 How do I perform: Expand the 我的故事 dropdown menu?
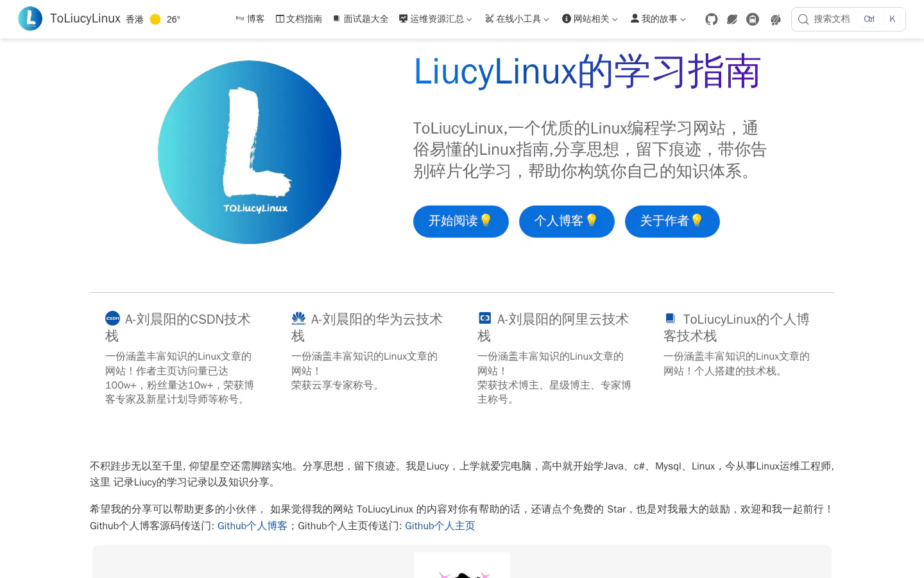click(x=658, y=19)
